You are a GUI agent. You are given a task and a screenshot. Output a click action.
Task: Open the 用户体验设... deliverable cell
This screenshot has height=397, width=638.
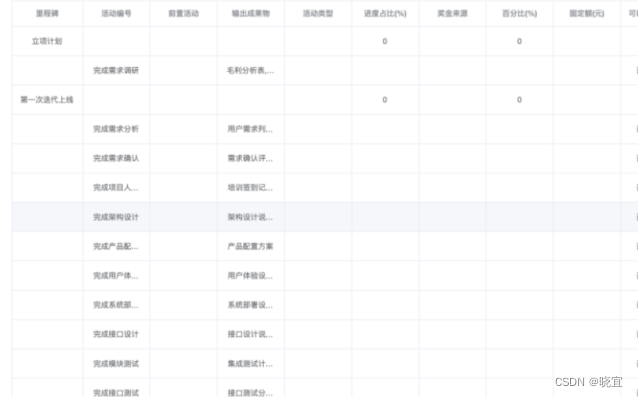coord(250,276)
